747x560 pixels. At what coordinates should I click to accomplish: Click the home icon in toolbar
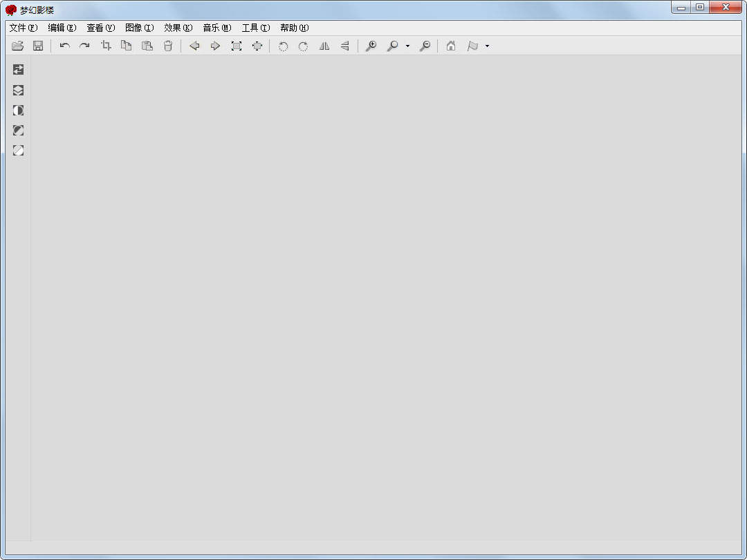click(x=451, y=46)
